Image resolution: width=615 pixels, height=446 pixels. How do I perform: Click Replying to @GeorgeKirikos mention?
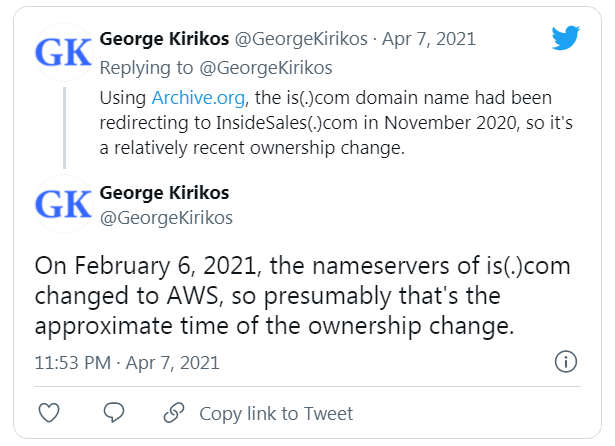(266, 68)
